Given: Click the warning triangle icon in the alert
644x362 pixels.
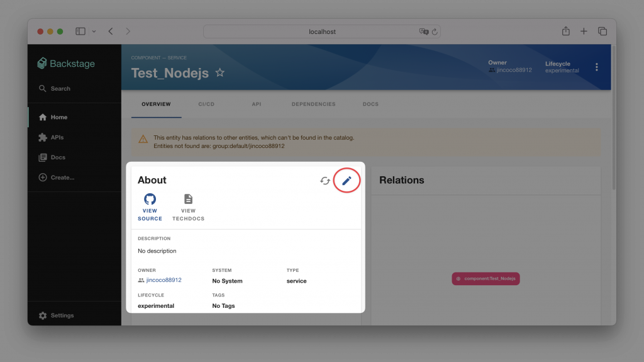Looking at the screenshot, I should click(143, 140).
